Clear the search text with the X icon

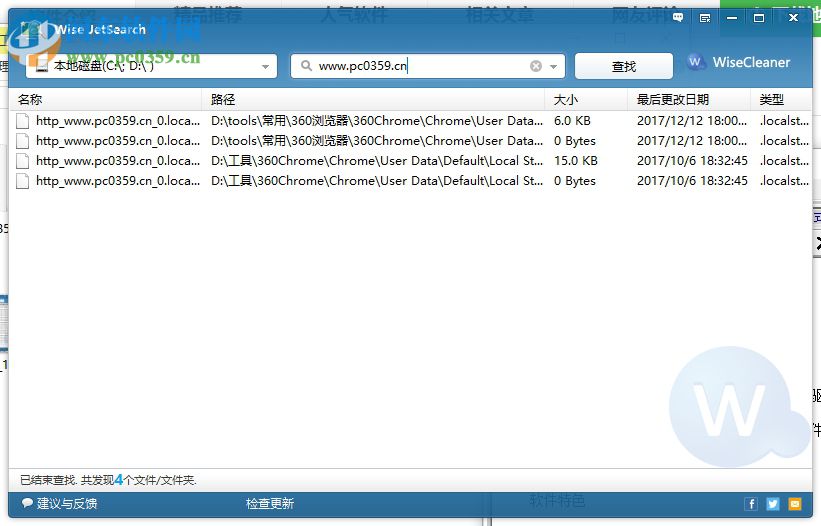click(536, 66)
